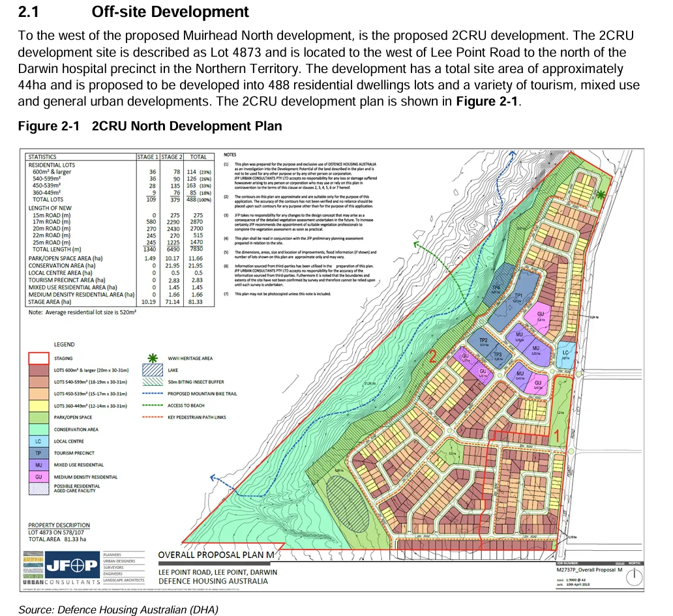Click the Lake hatched symbol in legend

153,370
